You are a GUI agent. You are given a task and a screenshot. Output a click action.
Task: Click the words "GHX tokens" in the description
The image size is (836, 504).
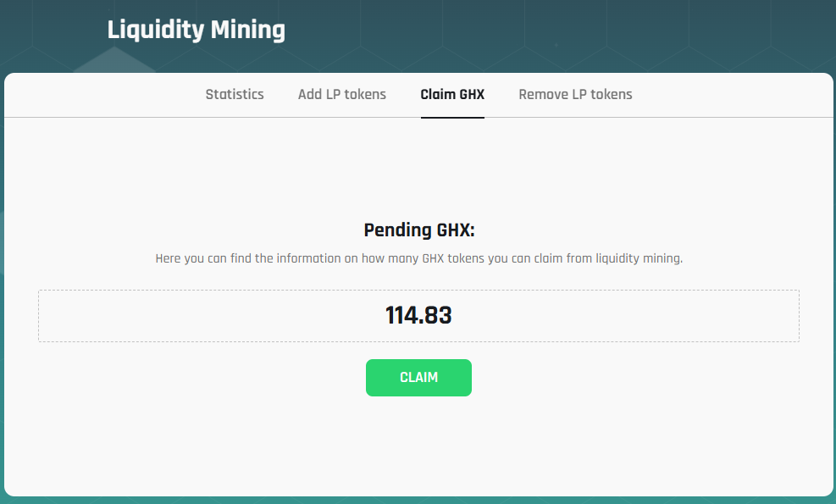(x=453, y=258)
